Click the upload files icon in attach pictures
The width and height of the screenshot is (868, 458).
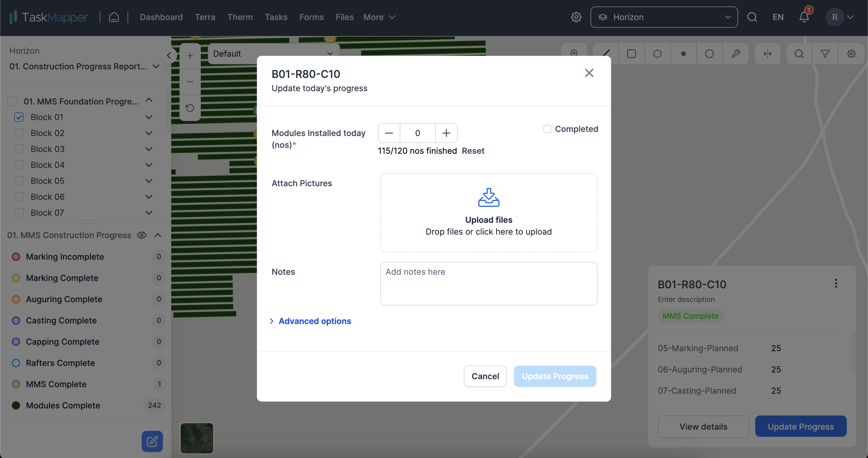click(489, 197)
